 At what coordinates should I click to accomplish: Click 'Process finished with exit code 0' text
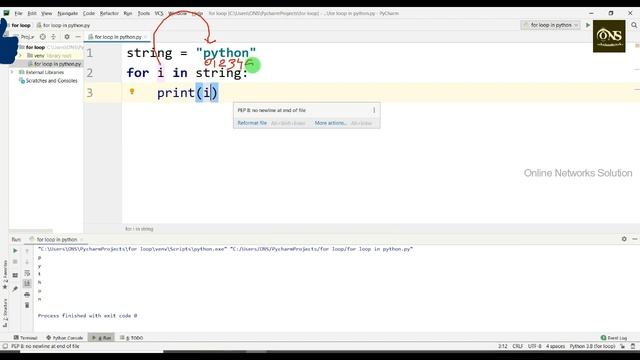click(87, 316)
